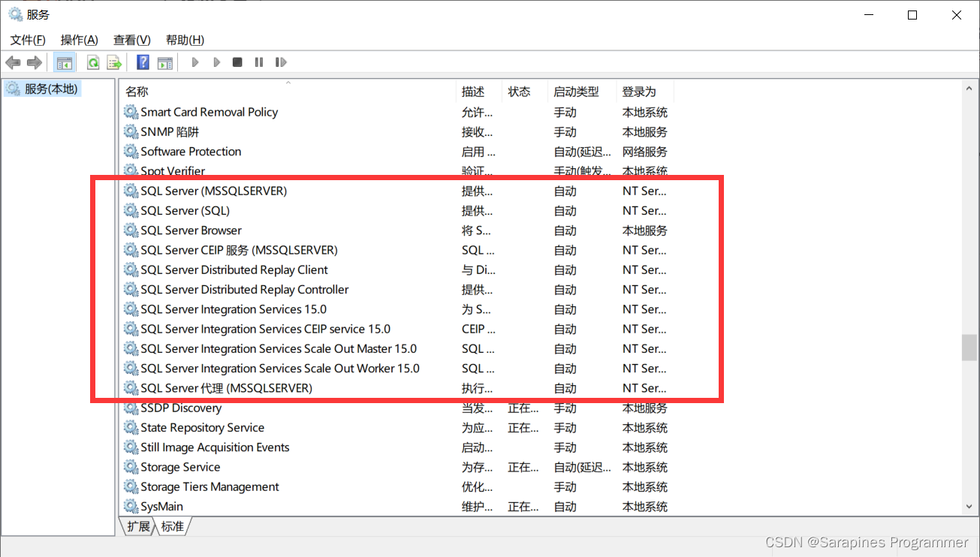This screenshot has width=980, height=557.
Task: Click gear icon of SSDP Discovery
Action: click(131, 408)
